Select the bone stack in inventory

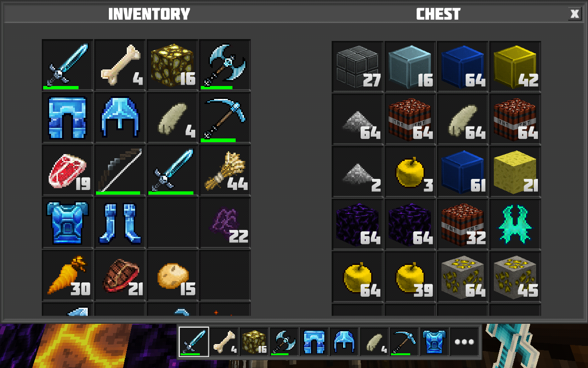[x=120, y=65]
